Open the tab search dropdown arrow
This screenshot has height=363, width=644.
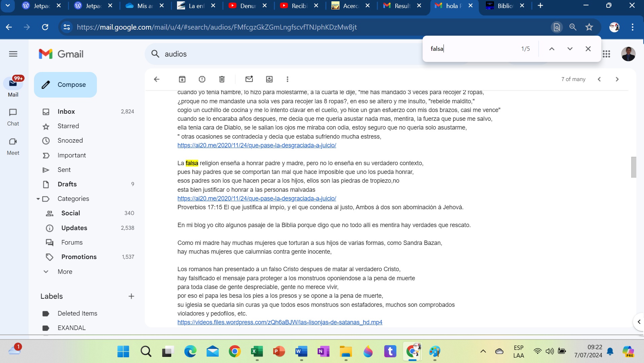pyautogui.click(x=8, y=6)
